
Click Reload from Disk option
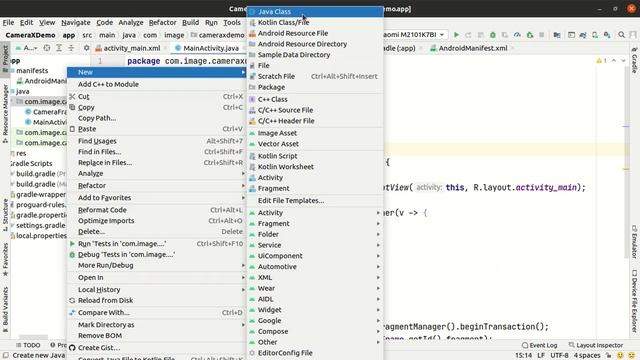tap(157, 300)
